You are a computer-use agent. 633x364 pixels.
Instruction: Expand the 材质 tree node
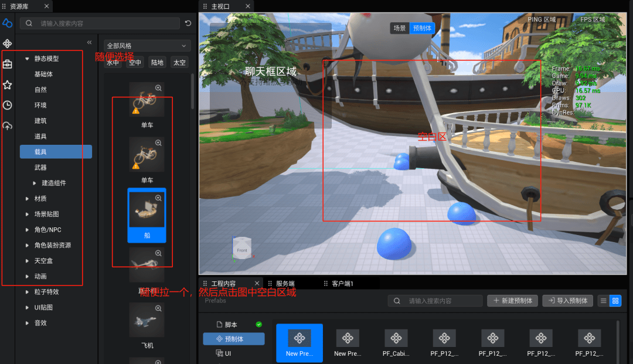tap(27, 199)
